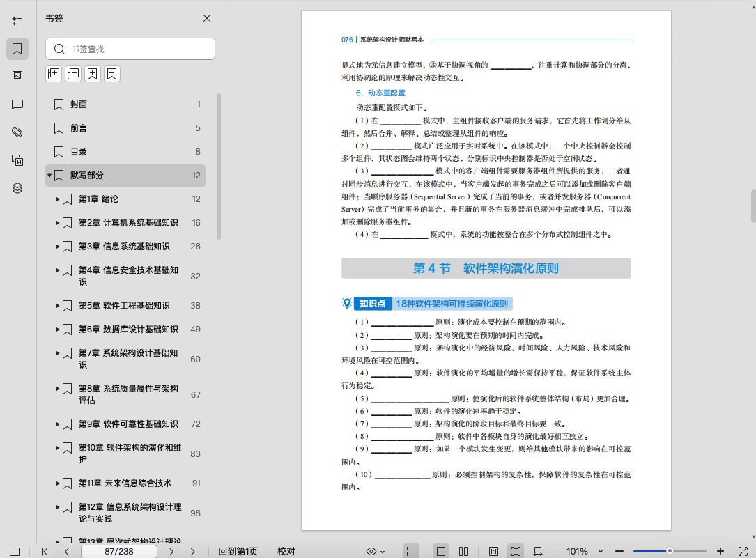756x558 pixels.
Task: Go to previous page
Action: 66,551
